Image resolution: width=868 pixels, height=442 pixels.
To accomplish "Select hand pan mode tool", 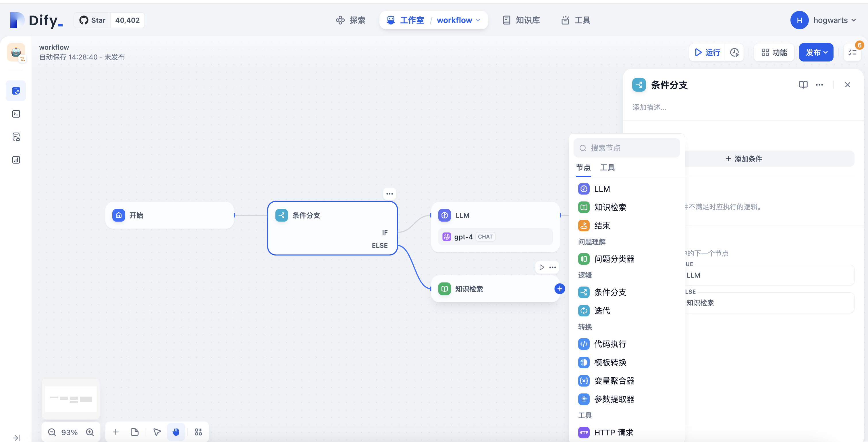I will tap(176, 432).
